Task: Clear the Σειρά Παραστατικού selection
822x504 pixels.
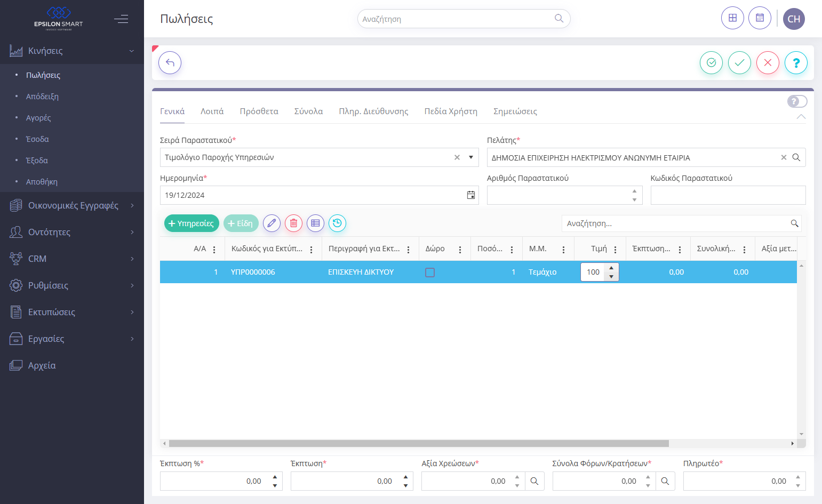Action: [457, 157]
